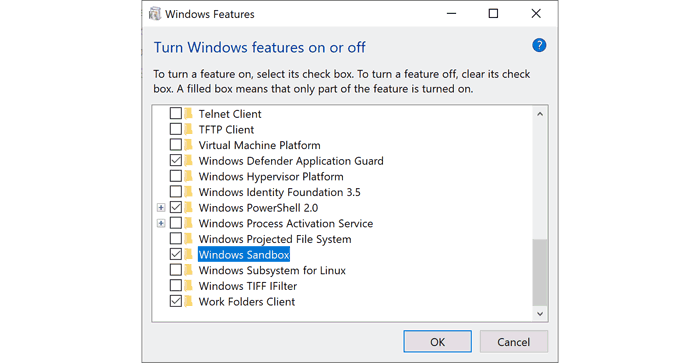Dismiss the dialog with Cancel
Viewport: 700px width, 363px height.
point(514,342)
